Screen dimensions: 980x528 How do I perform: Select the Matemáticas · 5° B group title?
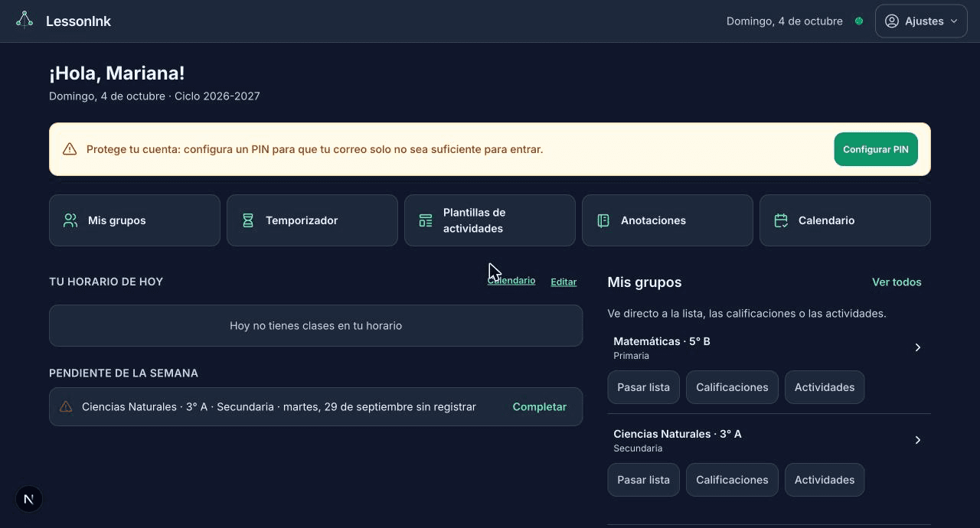(x=661, y=341)
